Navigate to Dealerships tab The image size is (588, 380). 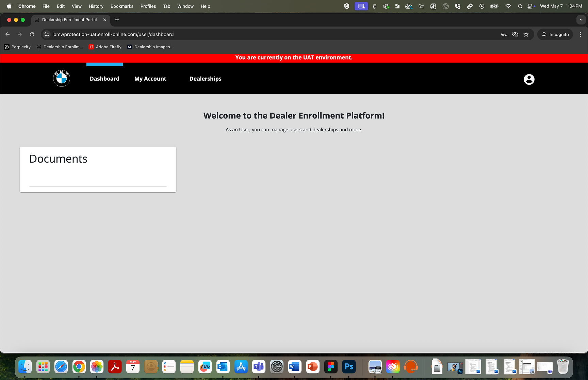click(205, 79)
